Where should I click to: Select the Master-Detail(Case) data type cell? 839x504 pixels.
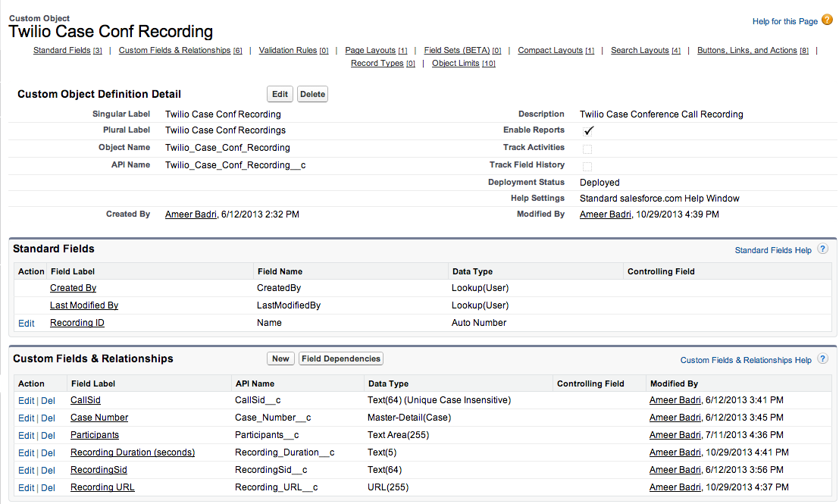[x=409, y=418]
